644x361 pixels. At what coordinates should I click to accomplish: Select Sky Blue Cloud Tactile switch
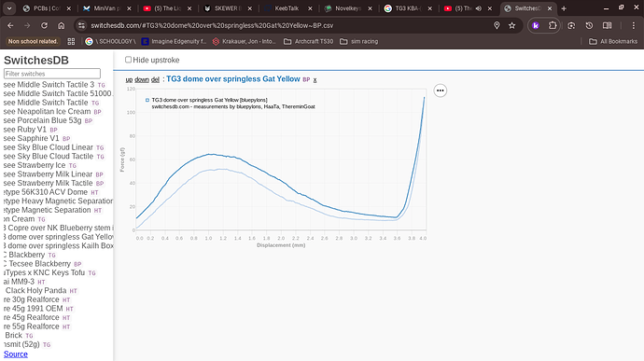point(48,156)
